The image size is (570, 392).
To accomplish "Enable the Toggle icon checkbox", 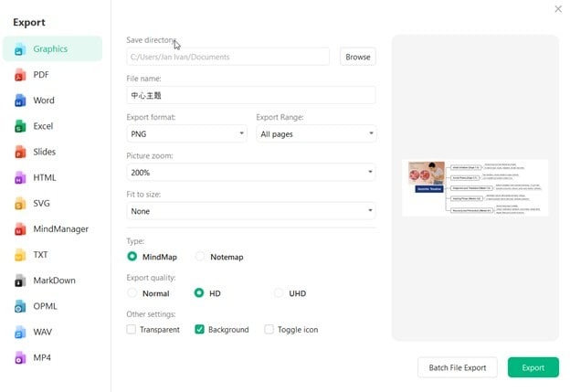I will 269,330.
